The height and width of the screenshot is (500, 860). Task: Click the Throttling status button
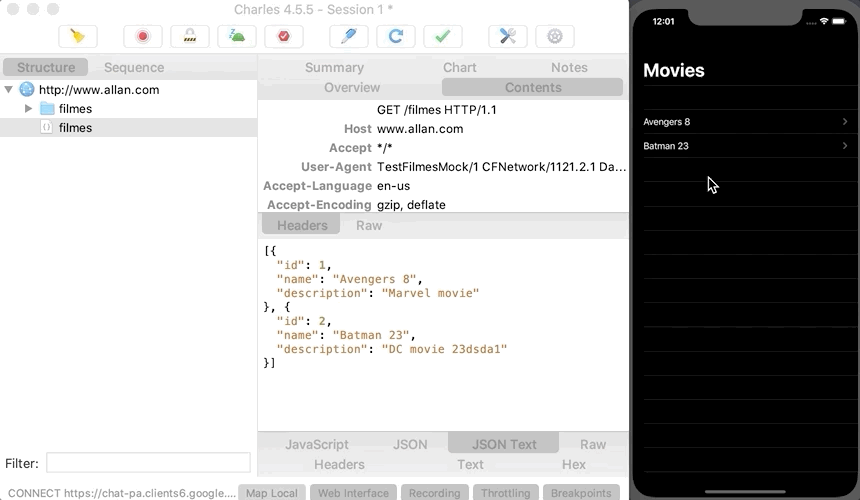coord(505,492)
